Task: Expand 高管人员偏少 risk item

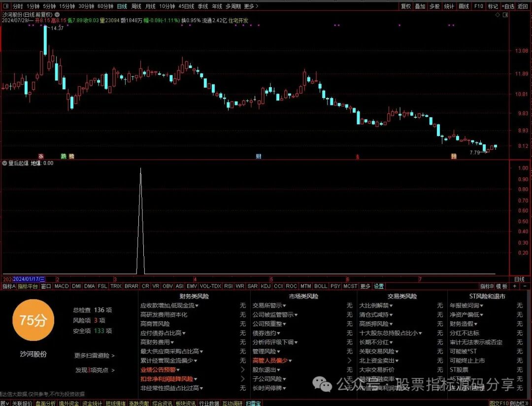Action: 272,361
